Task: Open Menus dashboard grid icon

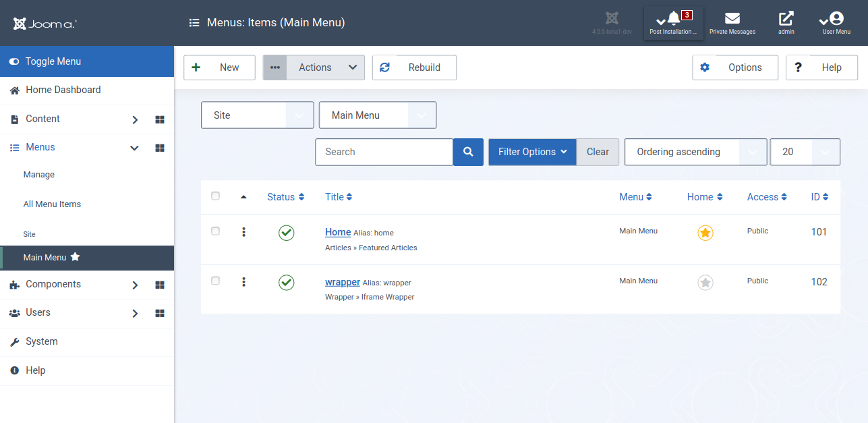Action: pos(160,148)
